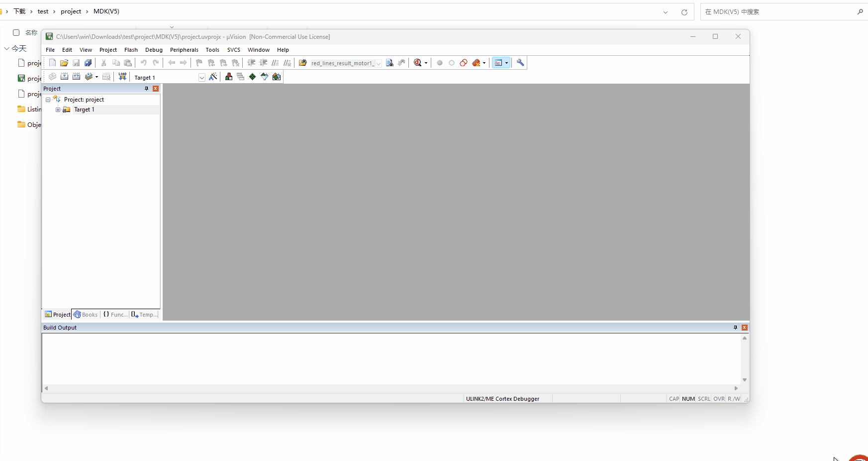Open the Target 1 selection dropdown
Image resolution: width=868 pixels, height=461 pixels.
tap(201, 78)
